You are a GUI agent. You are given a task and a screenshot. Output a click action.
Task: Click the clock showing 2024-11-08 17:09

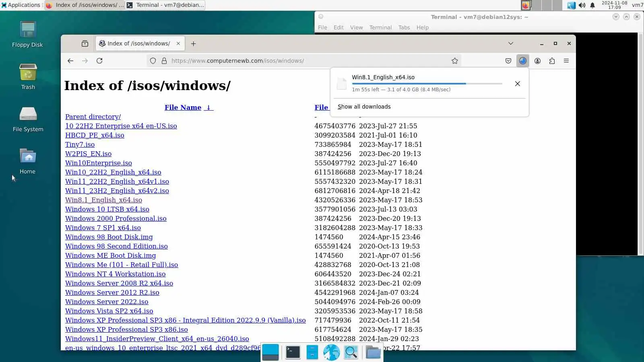(x=614, y=5)
